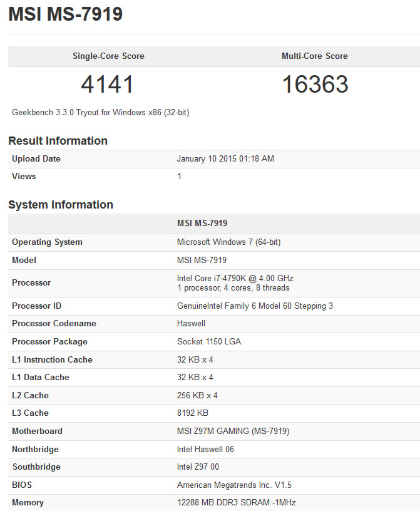This screenshot has width=420, height=511.
Task: Select the Model row label
Action: tap(24, 260)
